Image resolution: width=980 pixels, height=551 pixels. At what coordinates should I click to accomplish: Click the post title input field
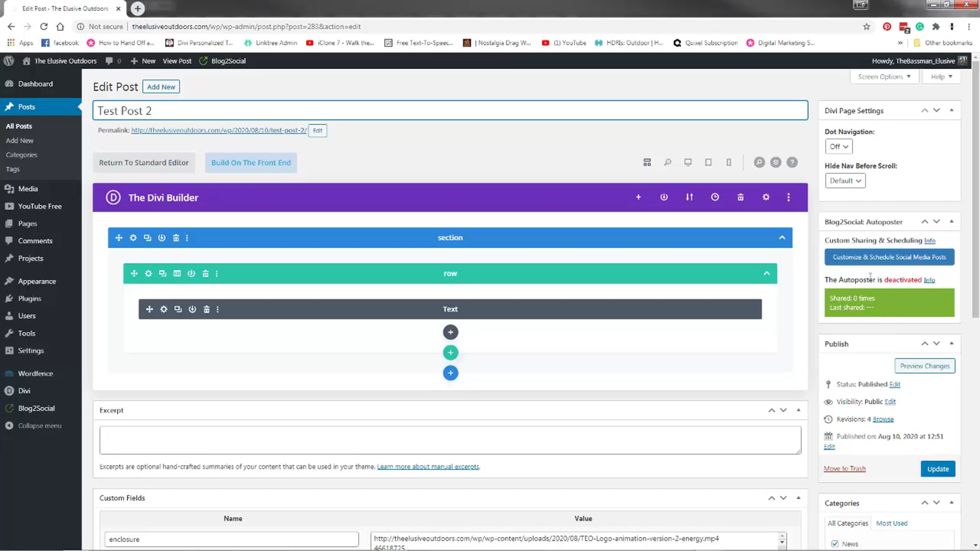[450, 111]
